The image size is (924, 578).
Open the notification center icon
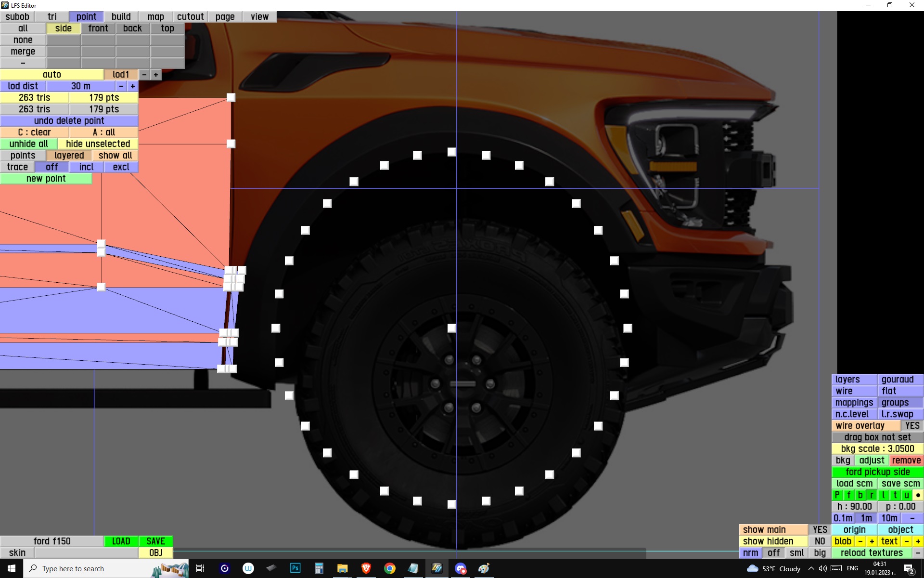[x=909, y=568]
